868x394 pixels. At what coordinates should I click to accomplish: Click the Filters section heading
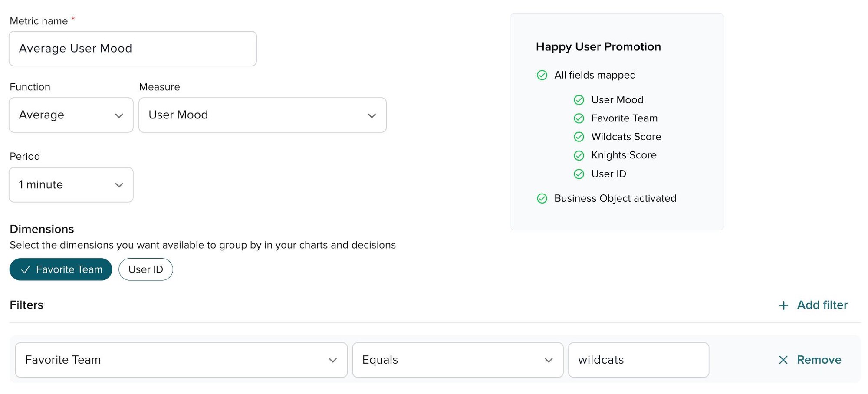(26, 305)
